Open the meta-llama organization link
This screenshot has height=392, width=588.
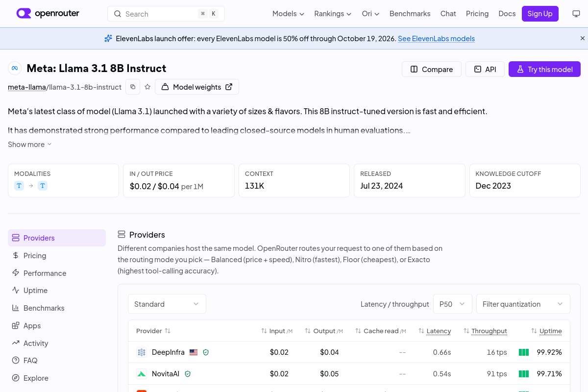point(27,87)
